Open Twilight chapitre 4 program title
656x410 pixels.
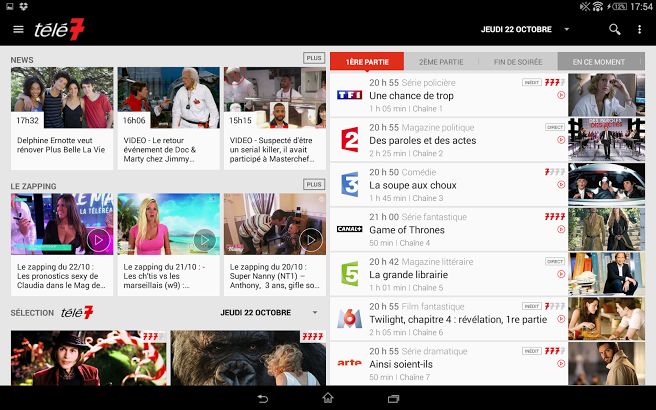(x=458, y=320)
